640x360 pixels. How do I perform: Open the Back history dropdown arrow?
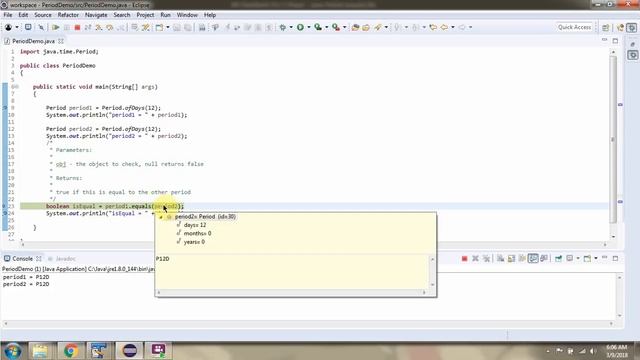click(453, 27)
